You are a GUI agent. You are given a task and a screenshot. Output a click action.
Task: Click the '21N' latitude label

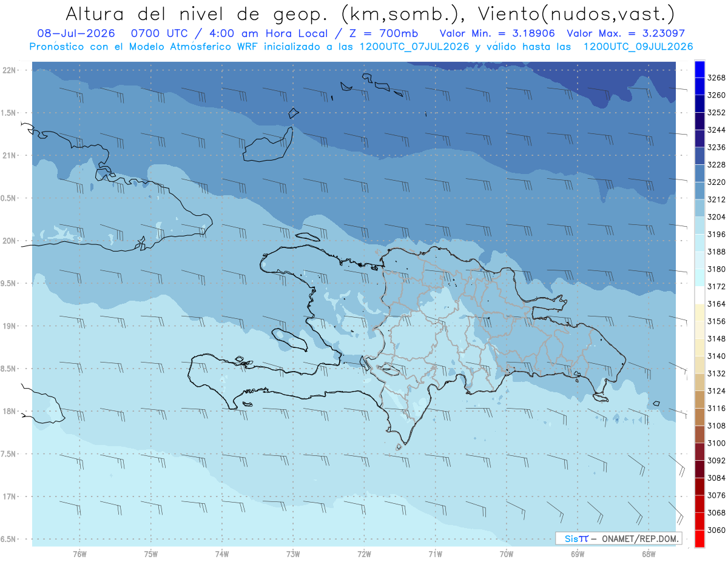pos(10,156)
